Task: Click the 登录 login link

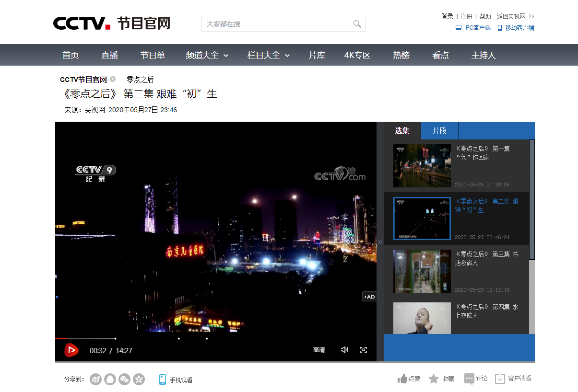Action: click(x=447, y=16)
